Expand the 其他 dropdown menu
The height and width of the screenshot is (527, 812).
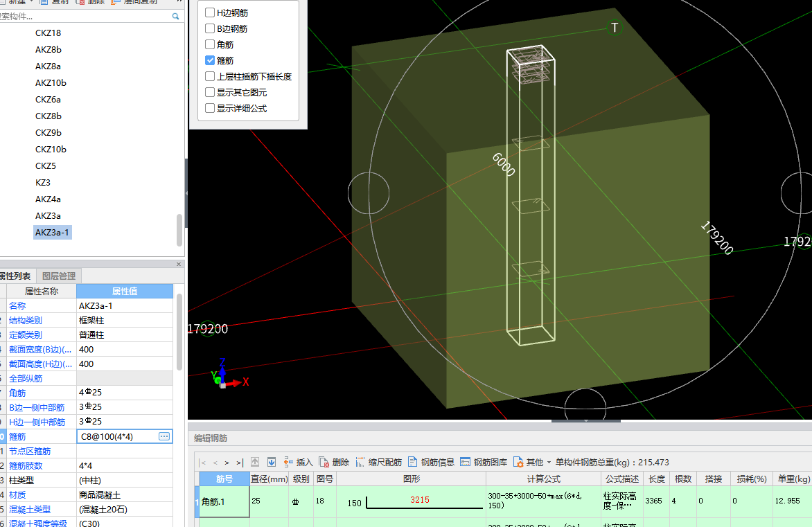[x=532, y=463]
